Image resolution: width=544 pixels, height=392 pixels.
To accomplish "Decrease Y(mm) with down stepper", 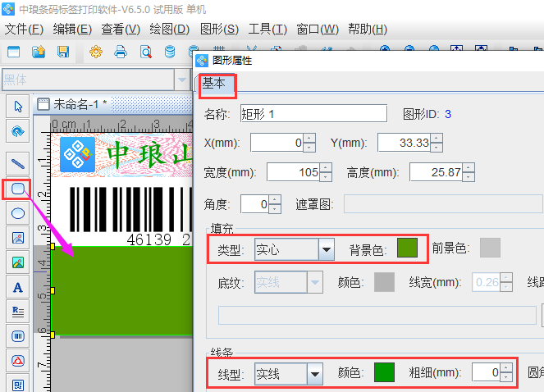I will [437, 147].
